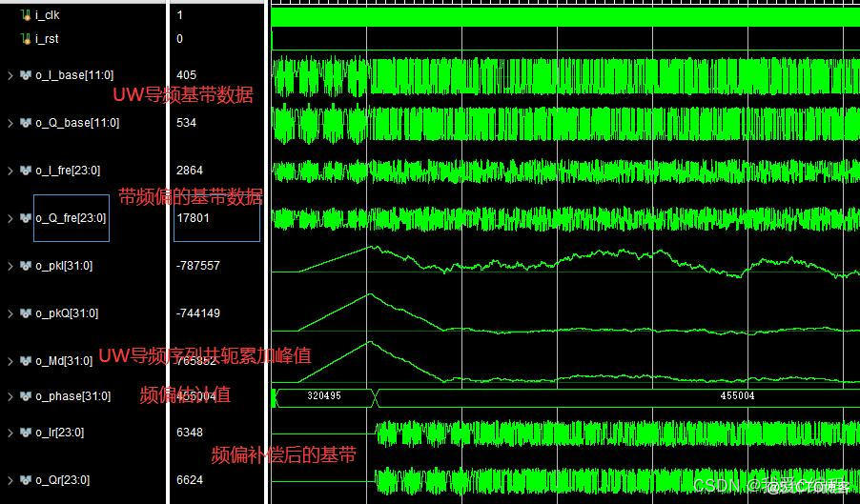The image size is (860, 504).
Task: Select the o_Q_fre[23:0] signal name
Action: tap(71, 218)
